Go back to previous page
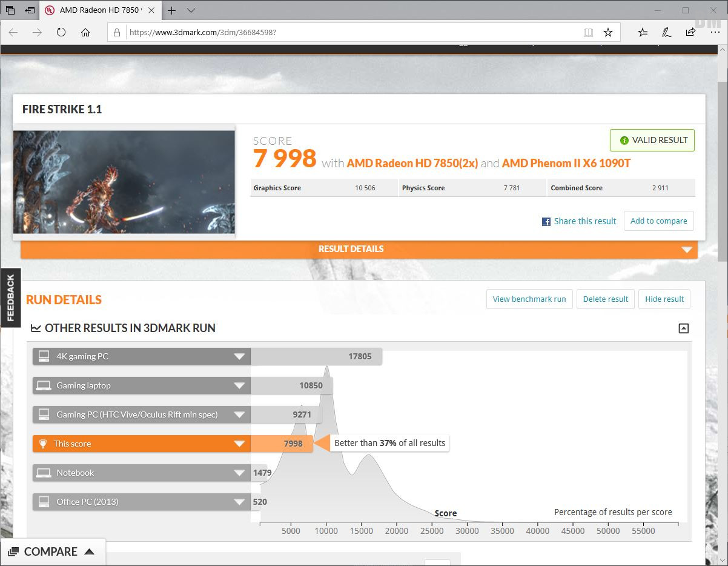This screenshot has height=566, width=728. 13,32
